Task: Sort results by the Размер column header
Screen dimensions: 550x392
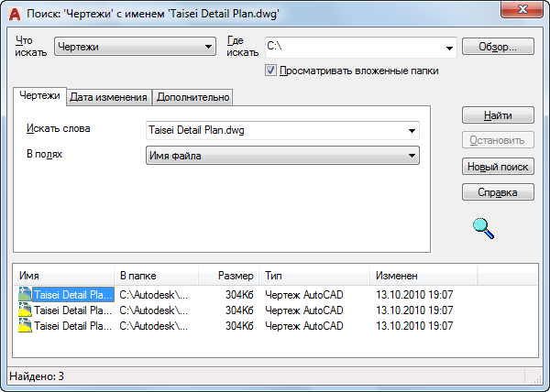Action: (x=228, y=276)
